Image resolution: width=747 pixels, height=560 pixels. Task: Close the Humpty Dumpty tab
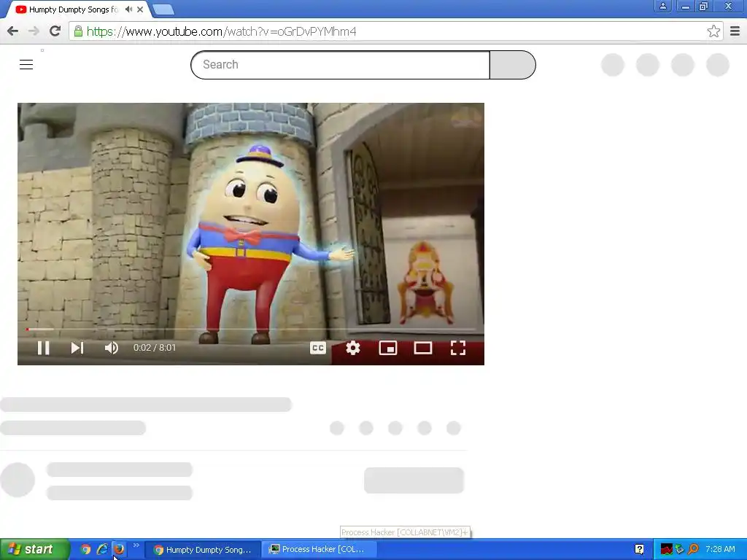pos(140,9)
